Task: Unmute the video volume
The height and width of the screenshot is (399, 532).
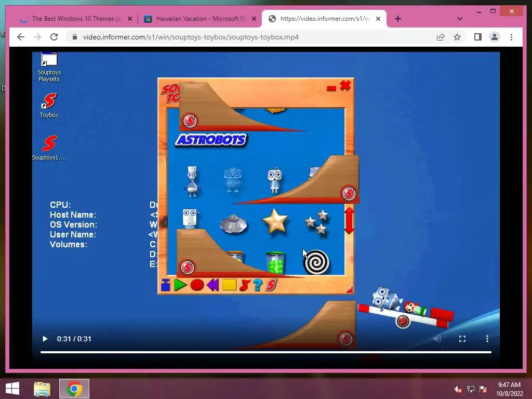Action: (437, 339)
